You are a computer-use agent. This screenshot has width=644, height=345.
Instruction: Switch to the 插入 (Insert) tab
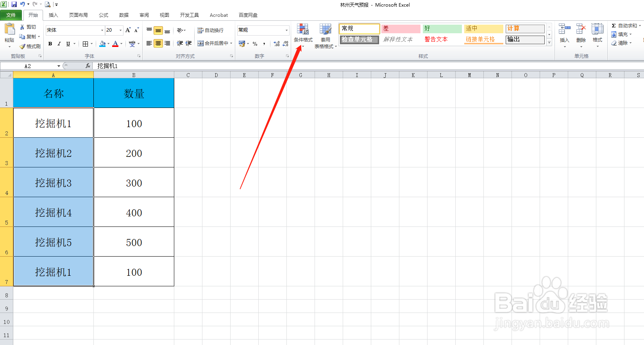pos(53,15)
